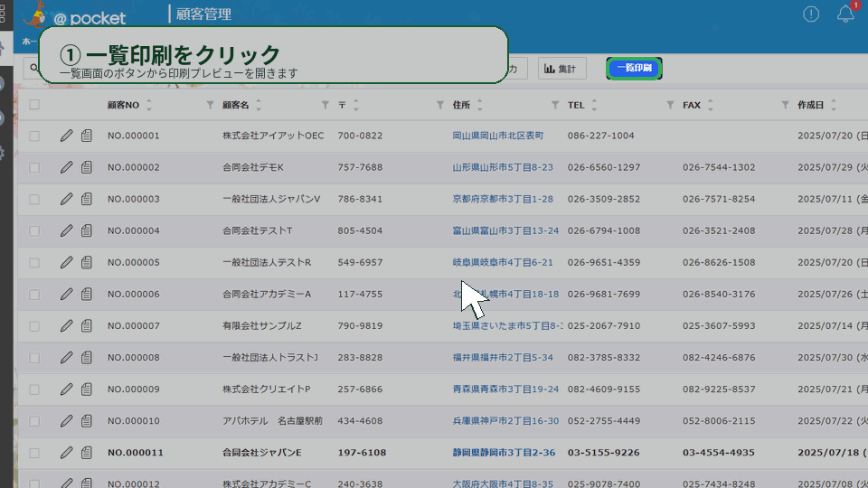868x488 pixels.
Task: Open detail document icon for NO.000009
Action: tap(87, 389)
